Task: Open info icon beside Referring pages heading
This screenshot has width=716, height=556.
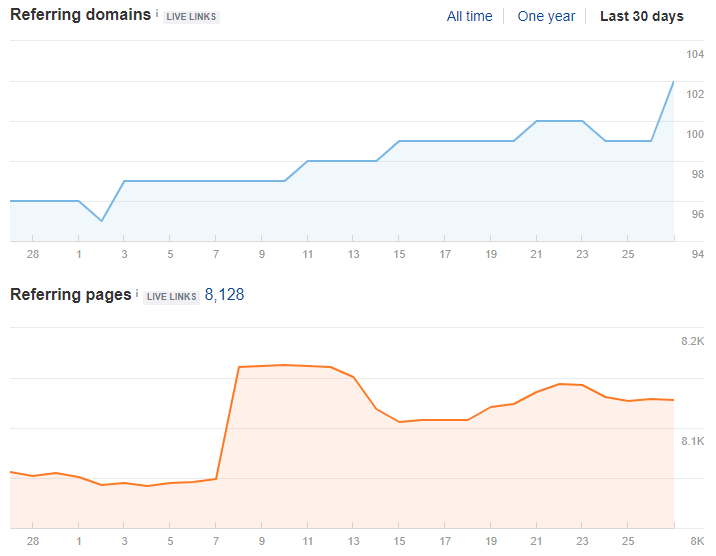Action: (137, 294)
